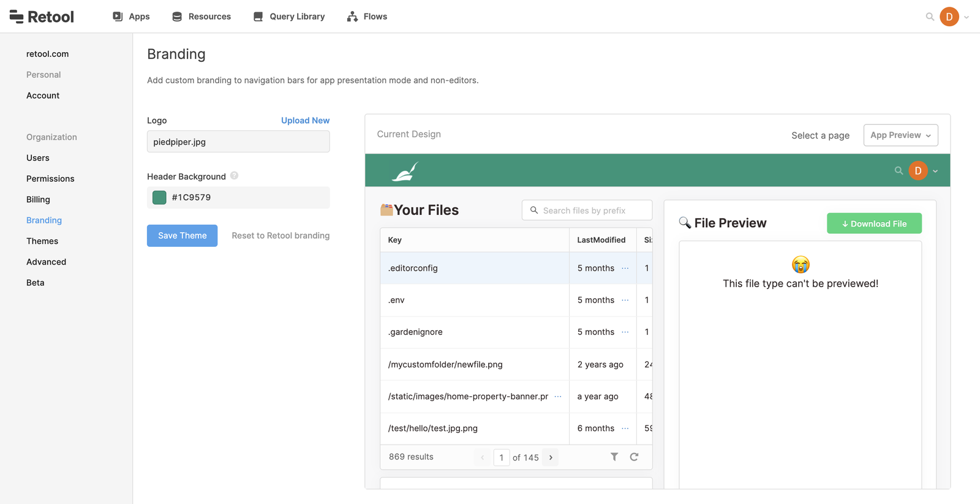Viewport: 980px width, 504px height.
Task: Click the crying emoji in File Preview
Action: 801,265
